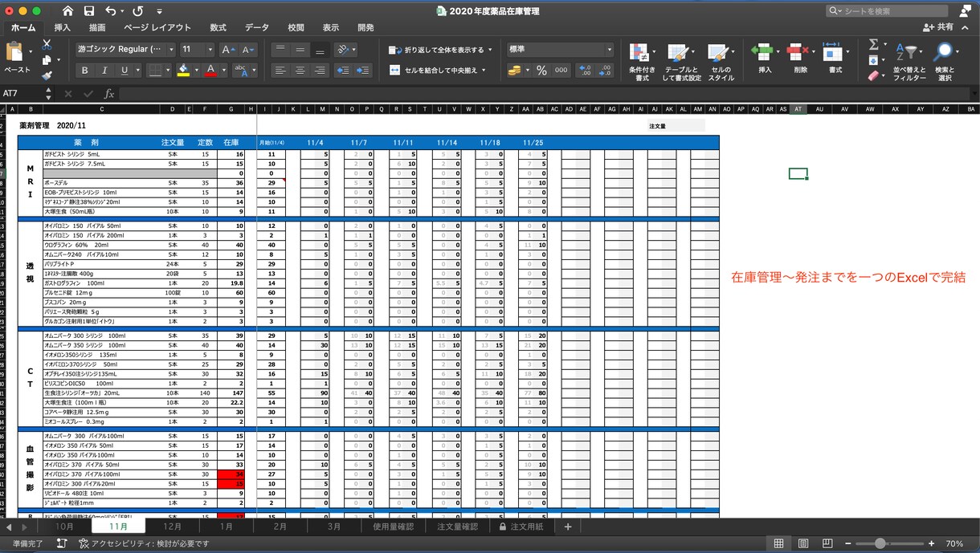Pick the yellow fill color swatch
The width and height of the screenshot is (980, 553).
tap(182, 71)
